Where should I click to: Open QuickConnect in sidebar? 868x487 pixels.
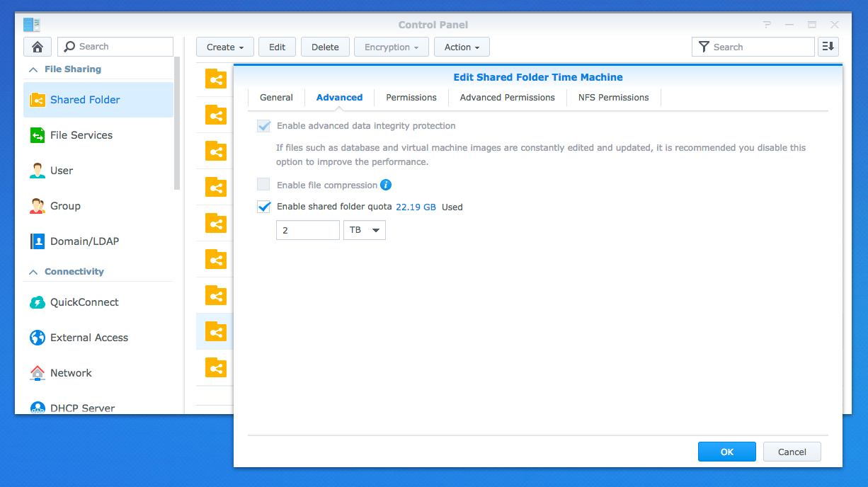click(98, 302)
